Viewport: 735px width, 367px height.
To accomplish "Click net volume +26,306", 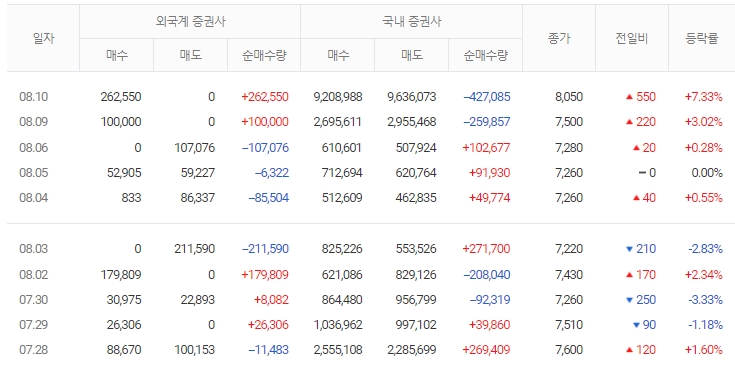I will point(268,325).
